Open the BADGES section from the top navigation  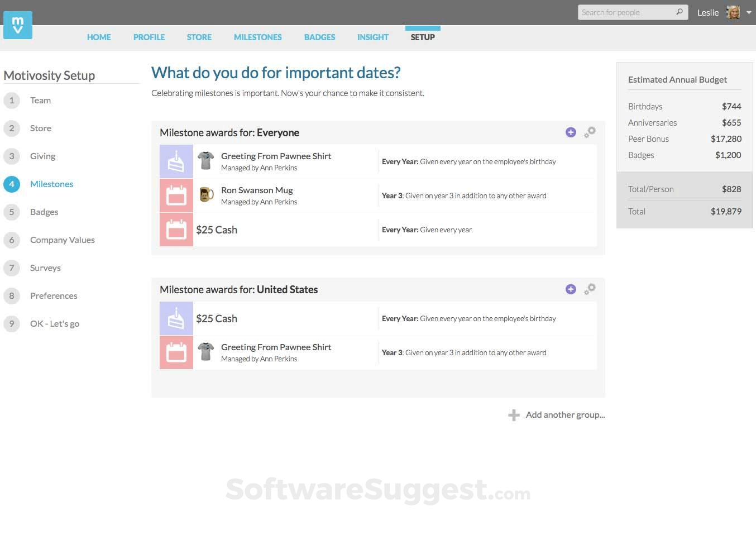point(319,37)
